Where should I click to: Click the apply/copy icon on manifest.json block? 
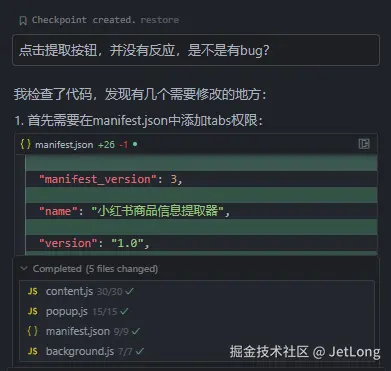point(364,144)
